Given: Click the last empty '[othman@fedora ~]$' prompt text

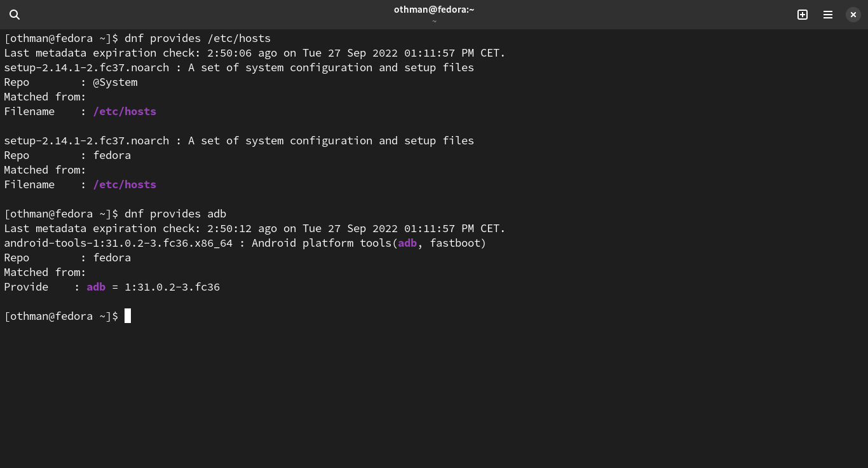Looking at the screenshot, I should [x=61, y=316].
